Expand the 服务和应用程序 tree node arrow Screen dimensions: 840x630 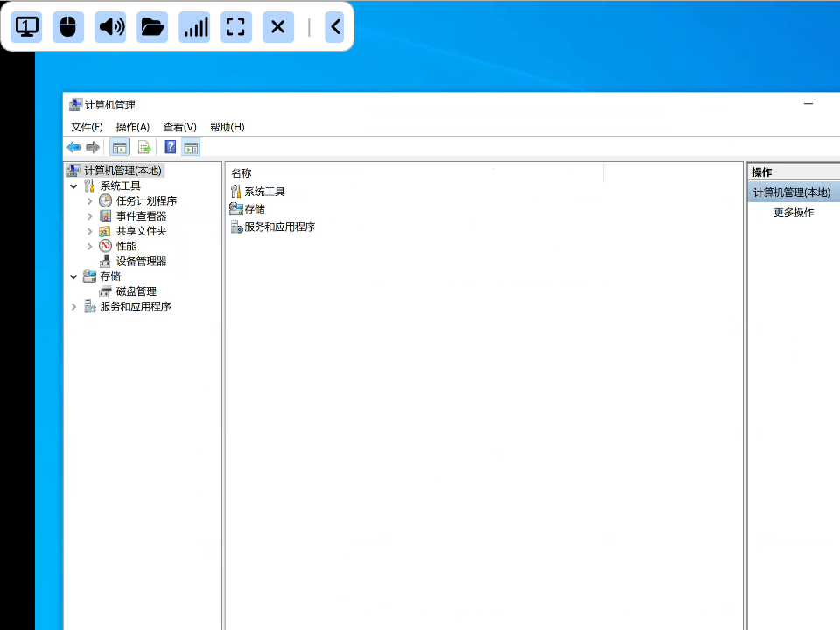point(73,307)
